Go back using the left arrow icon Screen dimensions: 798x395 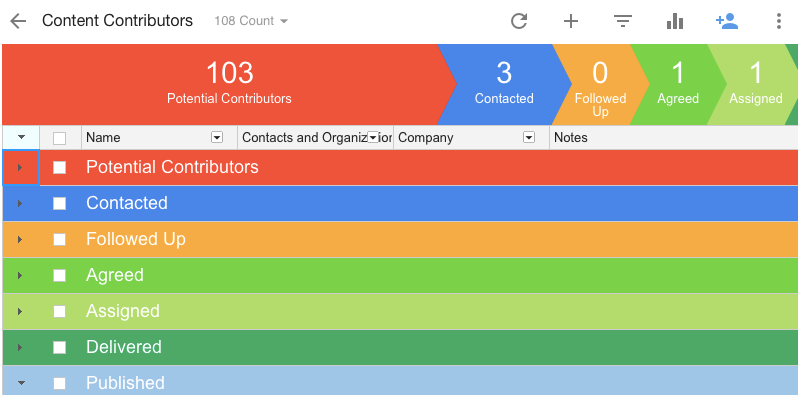18,21
